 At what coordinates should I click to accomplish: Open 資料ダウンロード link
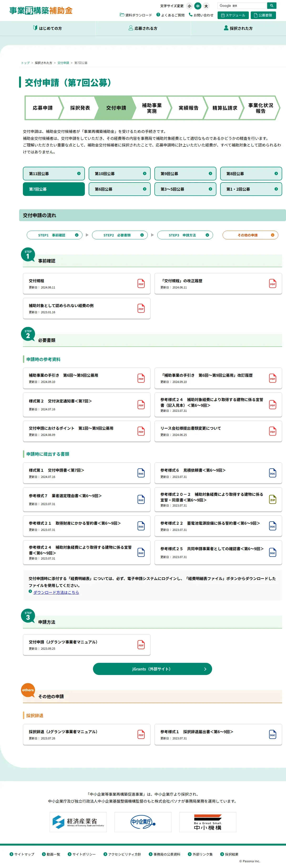tap(136, 15)
